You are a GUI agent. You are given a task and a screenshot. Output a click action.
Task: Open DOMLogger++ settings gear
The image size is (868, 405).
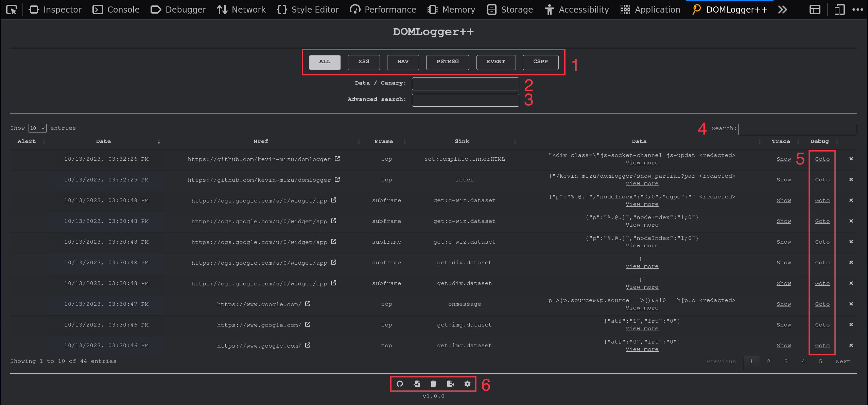coord(467,384)
